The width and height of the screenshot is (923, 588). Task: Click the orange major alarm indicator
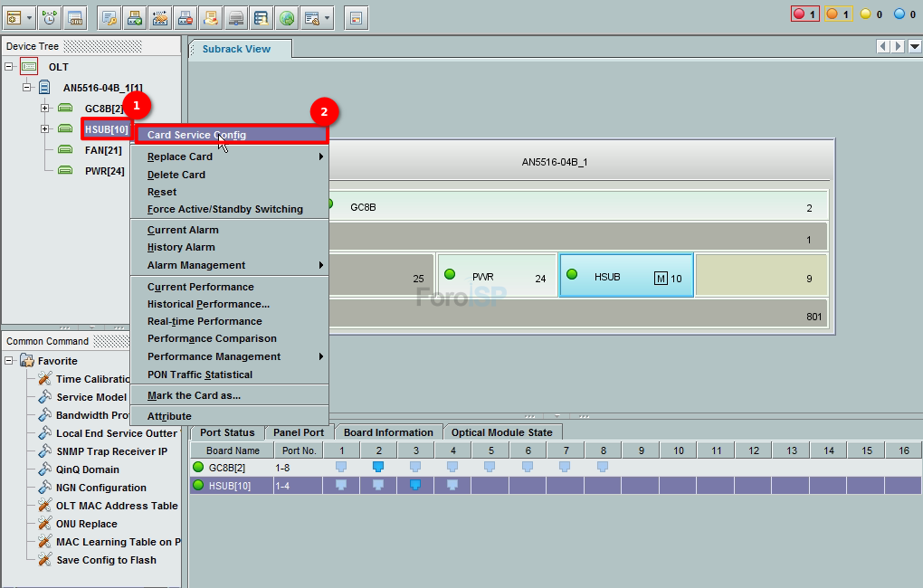(x=838, y=14)
